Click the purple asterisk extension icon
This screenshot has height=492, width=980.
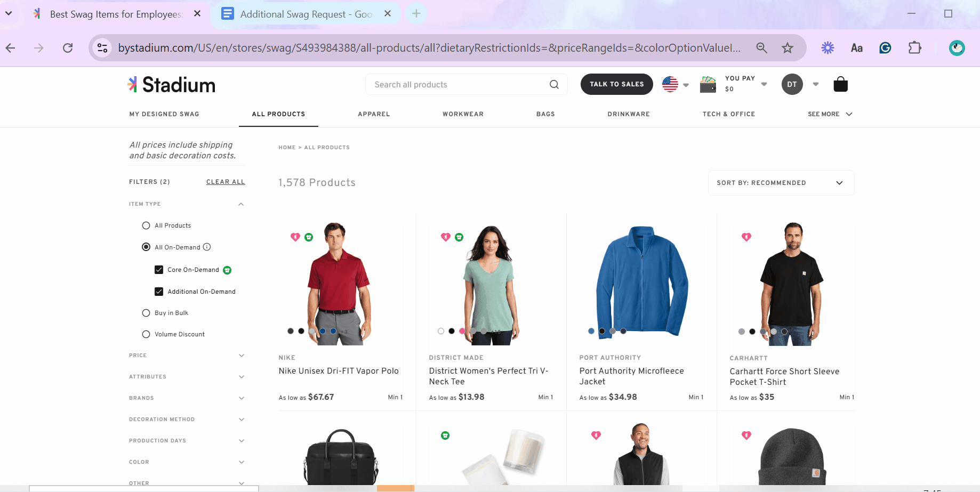[x=828, y=48]
